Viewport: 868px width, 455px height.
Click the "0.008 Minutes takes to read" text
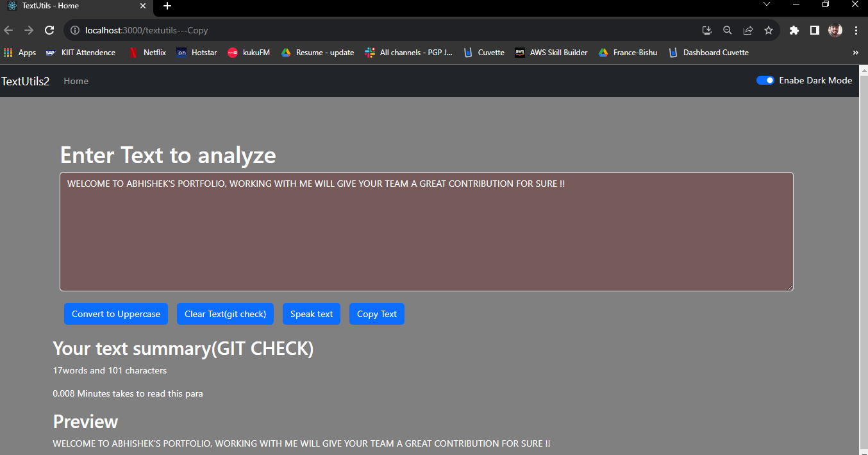128,393
